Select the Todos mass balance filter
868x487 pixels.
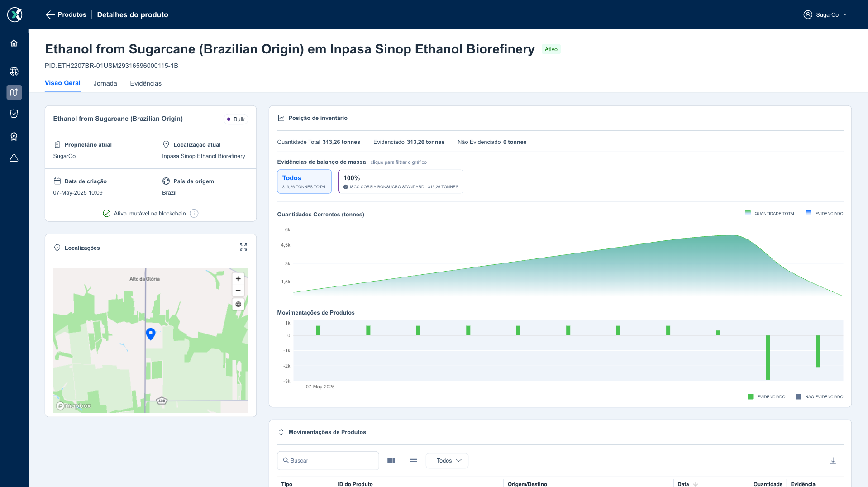pyautogui.click(x=304, y=181)
